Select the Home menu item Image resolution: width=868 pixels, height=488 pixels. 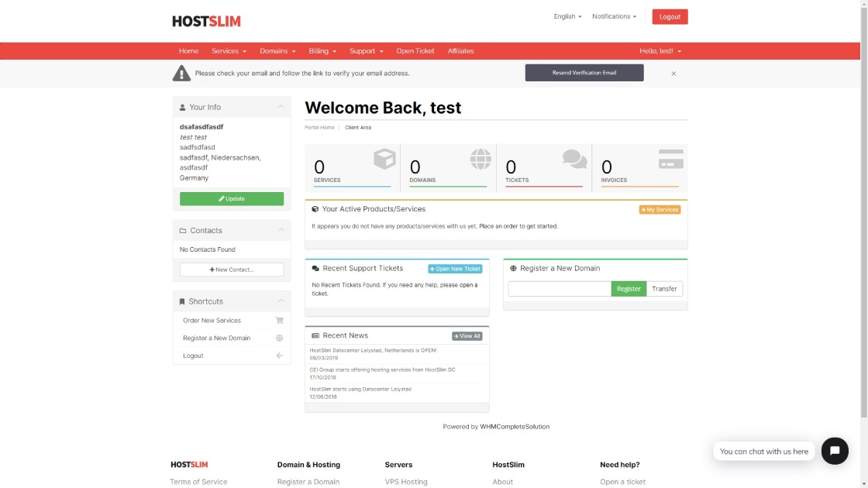coord(188,50)
